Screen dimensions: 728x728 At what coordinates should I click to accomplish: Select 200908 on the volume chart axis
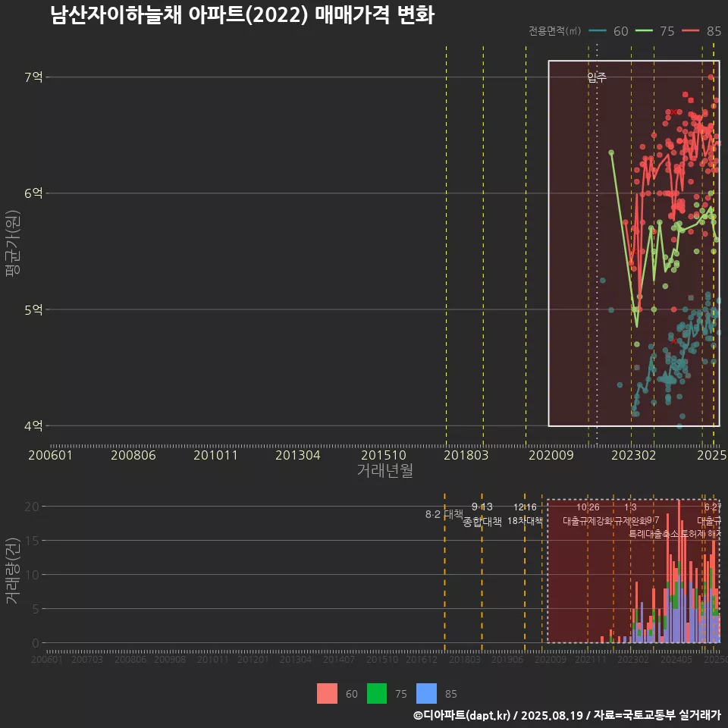170,659
